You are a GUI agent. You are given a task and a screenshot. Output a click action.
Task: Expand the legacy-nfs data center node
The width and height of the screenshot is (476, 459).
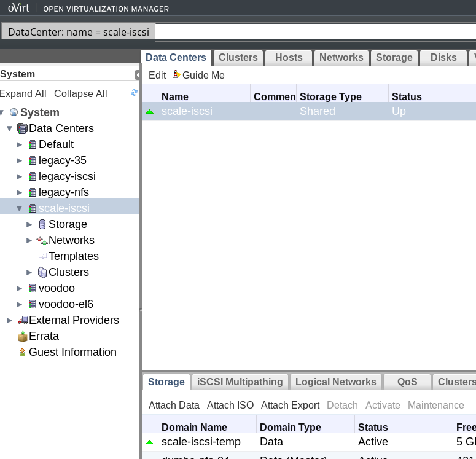click(20, 192)
